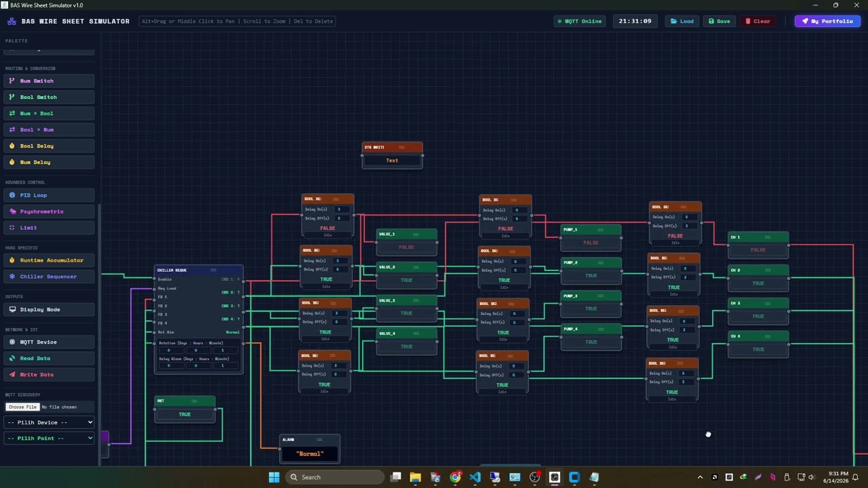
Task: Open the Pilih Device dropdown
Action: [x=49, y=422]
